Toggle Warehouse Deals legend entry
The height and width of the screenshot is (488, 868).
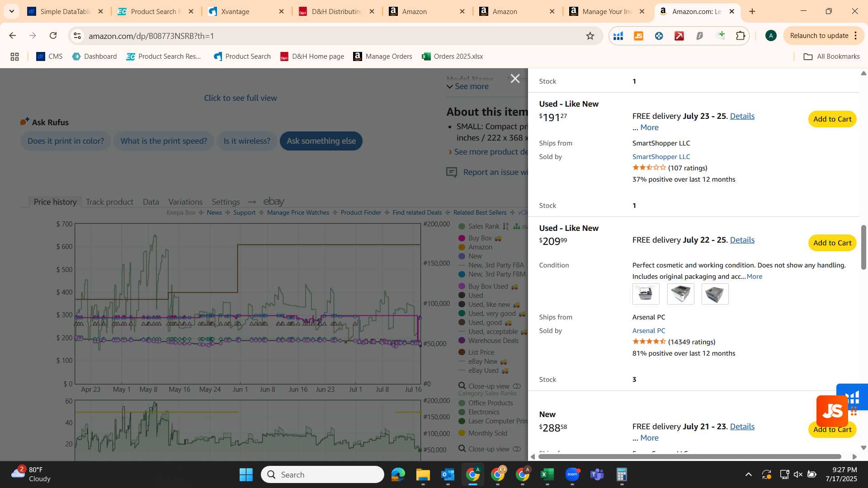coord(488,341)
